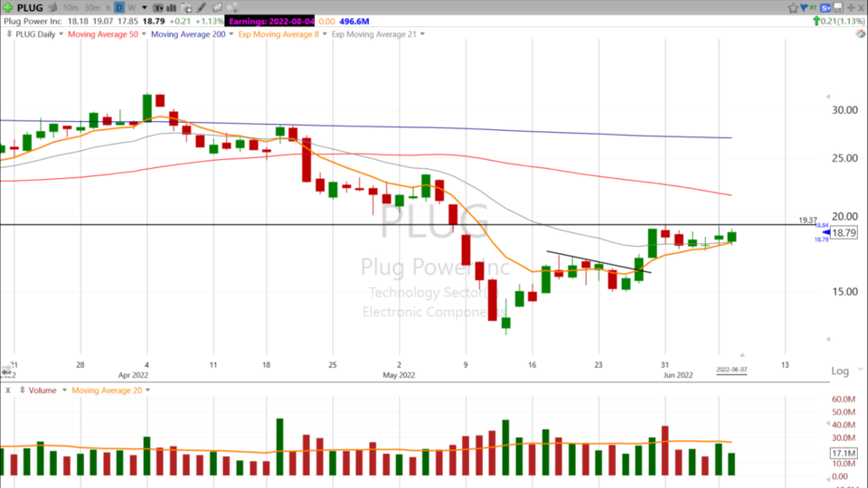Toggle the Log scale button
The width and height of the screenshot is (868, 488).
840,371
